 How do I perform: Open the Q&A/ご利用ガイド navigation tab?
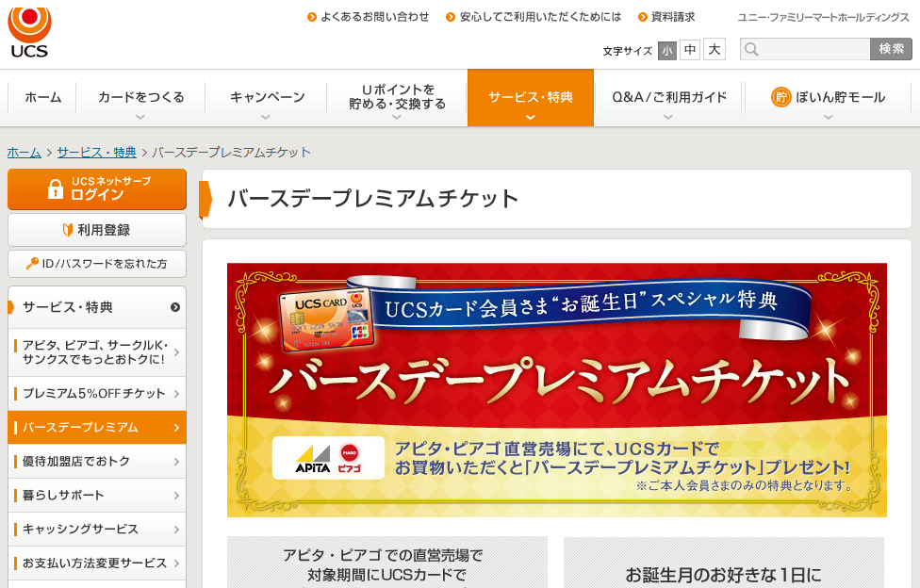[669, 97]
